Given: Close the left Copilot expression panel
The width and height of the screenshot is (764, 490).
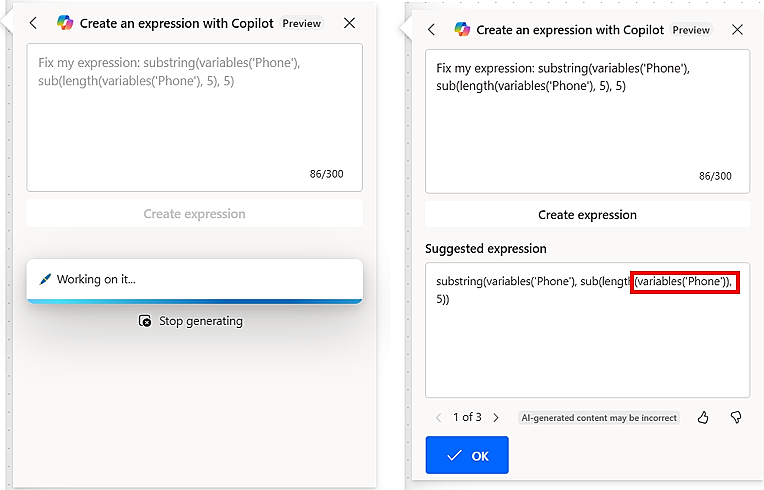Looking at the screenshot, I should 349,23.
